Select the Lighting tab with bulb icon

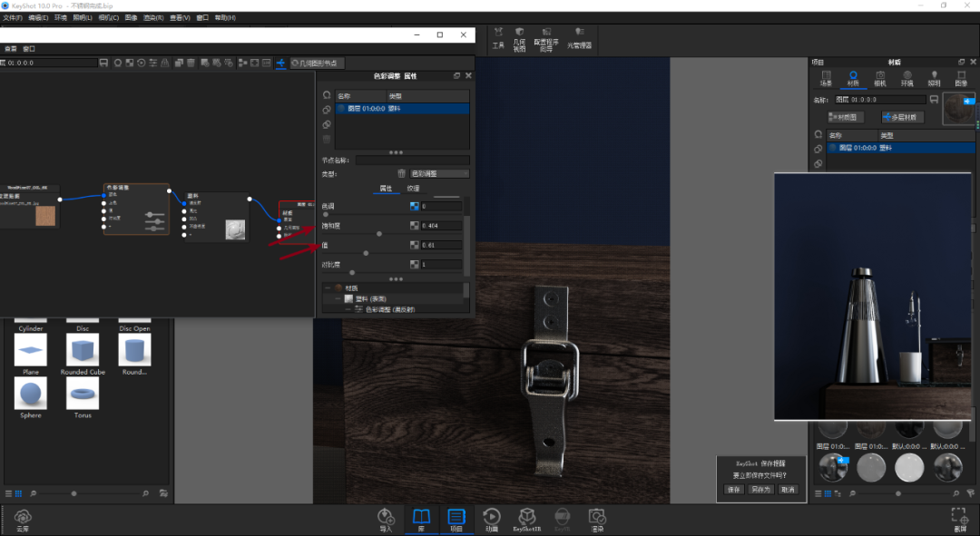coord(934,79)
